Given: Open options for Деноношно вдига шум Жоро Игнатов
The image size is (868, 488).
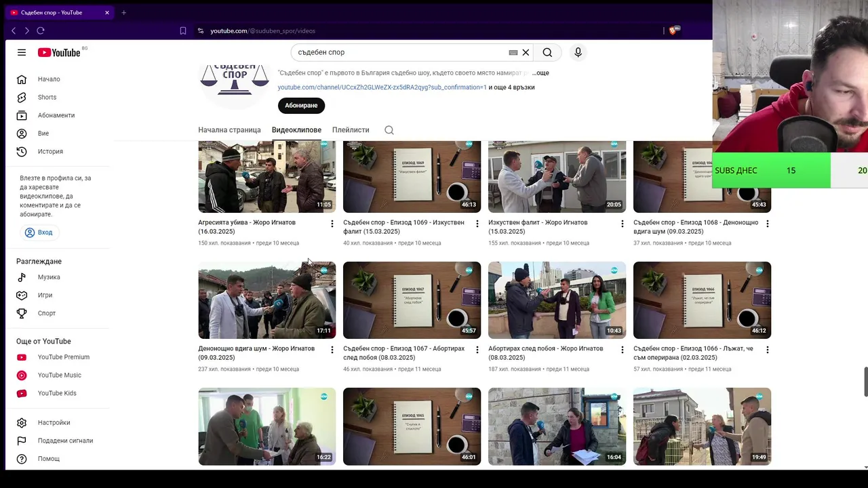Looking at the screenshot, I should click(332, 350).
